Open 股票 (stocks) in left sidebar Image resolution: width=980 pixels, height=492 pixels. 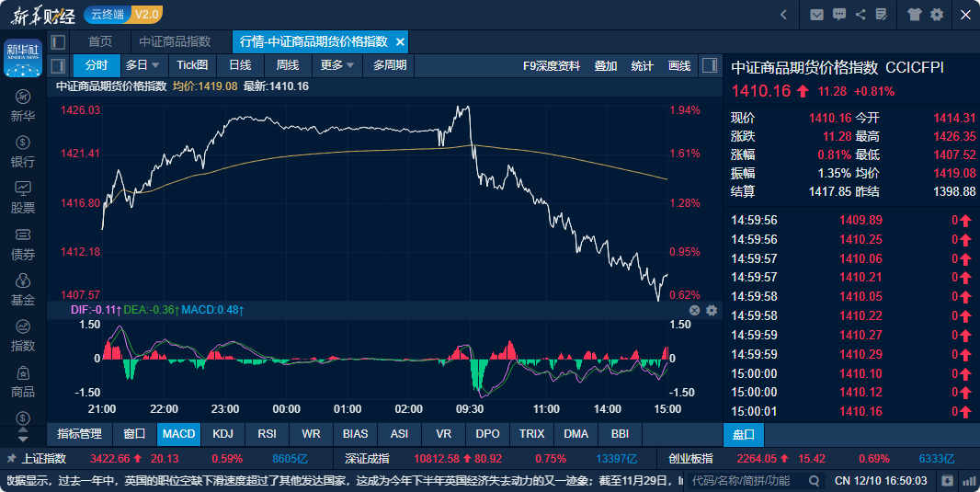[23, 196]
